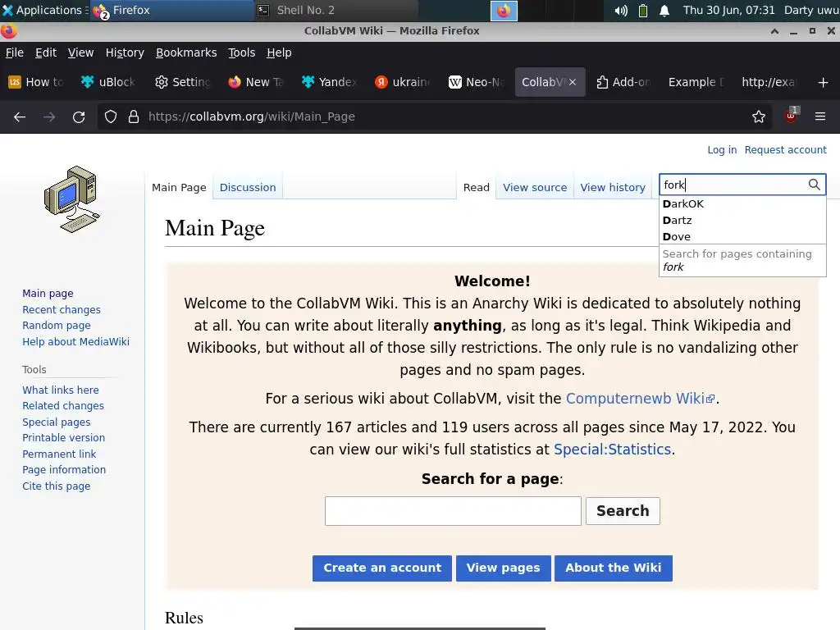This screenshot has height=630, width=840.
Task: Switch to the Add-ons tab
Action: point(623,82)
